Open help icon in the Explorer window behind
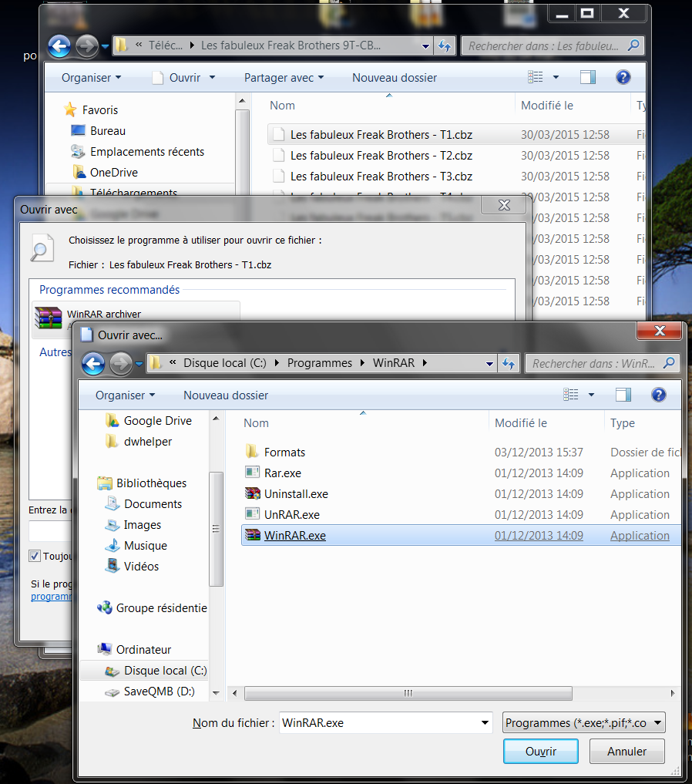 coord(623,78)
